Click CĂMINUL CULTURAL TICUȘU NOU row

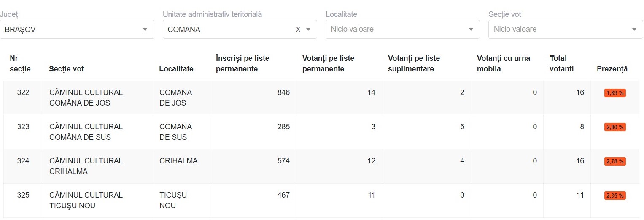coord(86,201)
